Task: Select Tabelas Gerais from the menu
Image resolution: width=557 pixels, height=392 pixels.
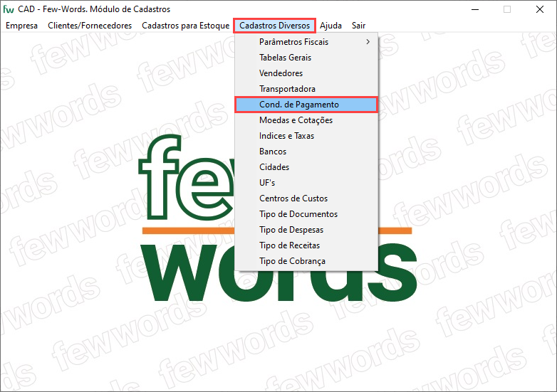Action: click(x=306, y=58)
